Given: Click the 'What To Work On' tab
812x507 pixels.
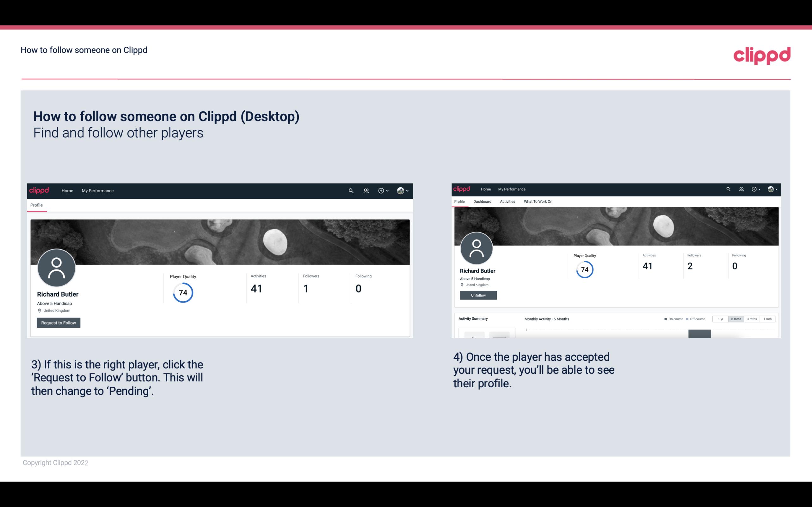Looking at the screenshot, I should pos(537,201).
